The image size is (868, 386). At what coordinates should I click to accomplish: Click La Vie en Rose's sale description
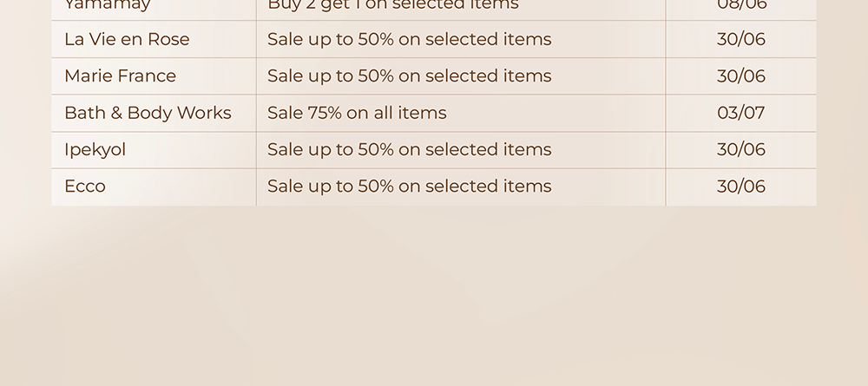[x=409, y=39]
